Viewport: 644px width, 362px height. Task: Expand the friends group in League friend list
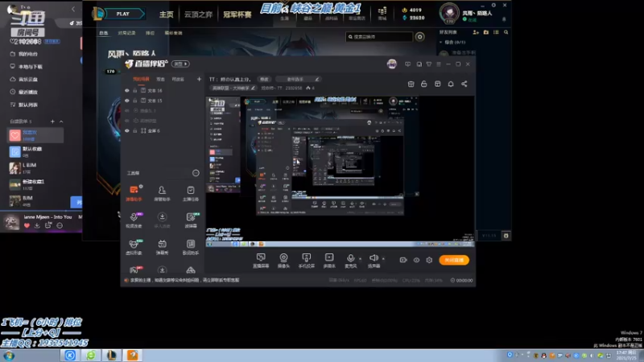pyautogui.click(x=440, y=43)
